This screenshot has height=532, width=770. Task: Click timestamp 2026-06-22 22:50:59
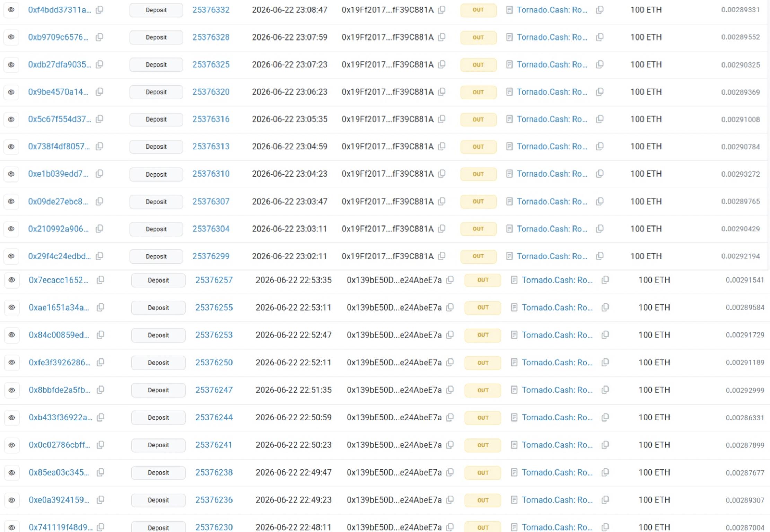click(x=294, y=417)
